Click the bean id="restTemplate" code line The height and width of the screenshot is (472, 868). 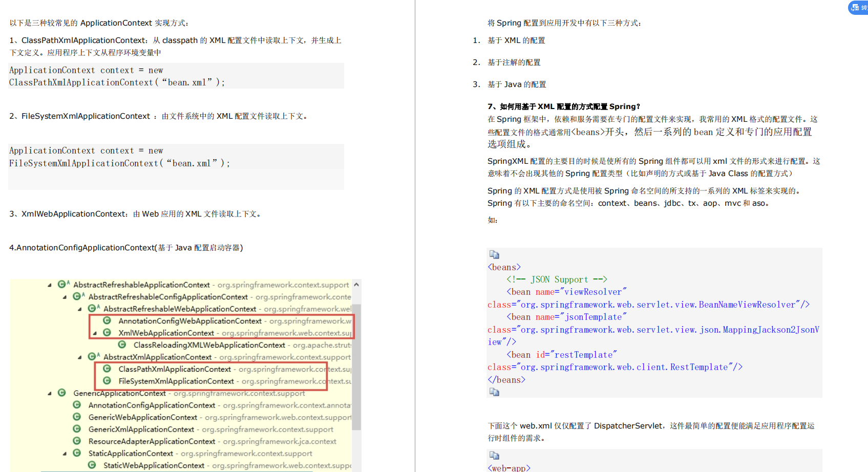click(562, 355)
